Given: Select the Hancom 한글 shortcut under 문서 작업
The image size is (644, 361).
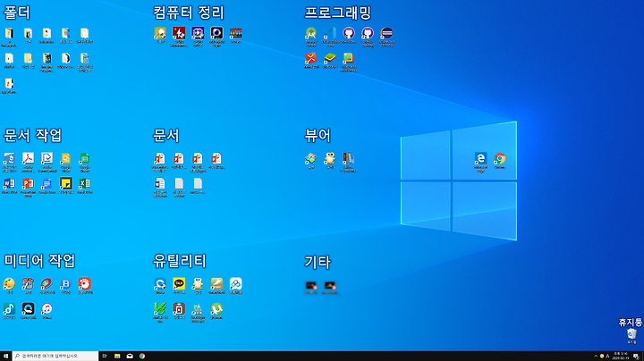Looking at the screenshot, I should pyautogui.click(x=9, y=159).
